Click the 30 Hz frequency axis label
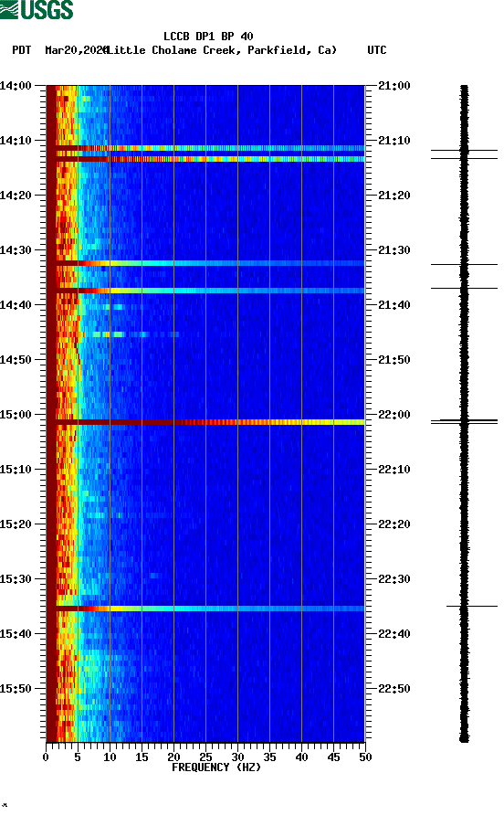 [x=237, y=757]
